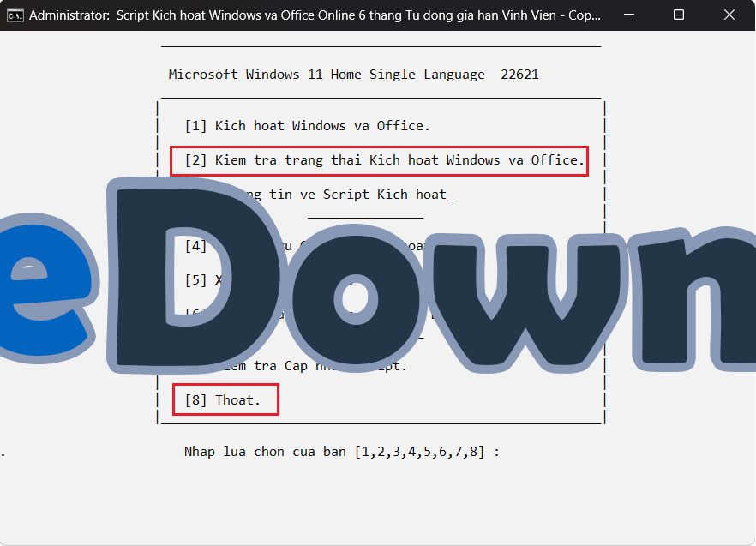Click the [4] menu entry

tap(195, 246)
